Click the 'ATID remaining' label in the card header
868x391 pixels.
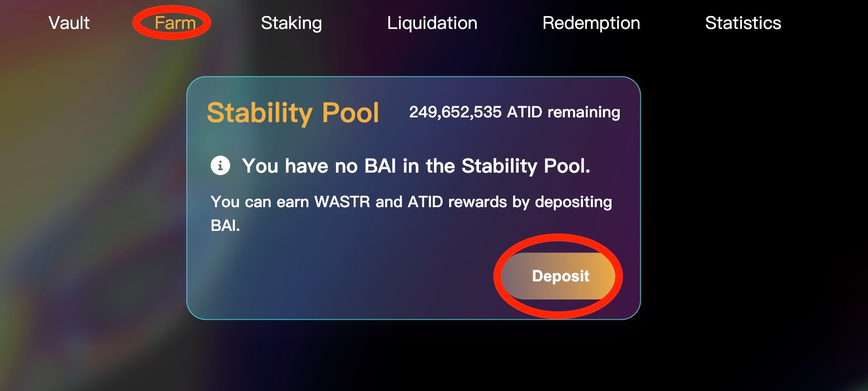[564, 112]
